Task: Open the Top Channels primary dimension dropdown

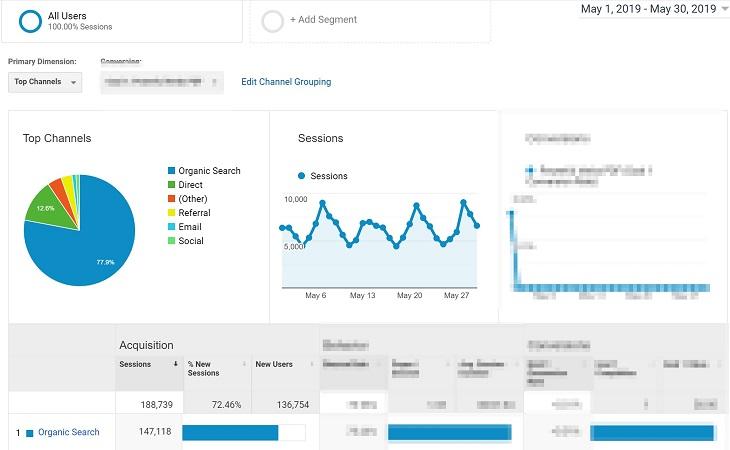Action: coord(45,82)
